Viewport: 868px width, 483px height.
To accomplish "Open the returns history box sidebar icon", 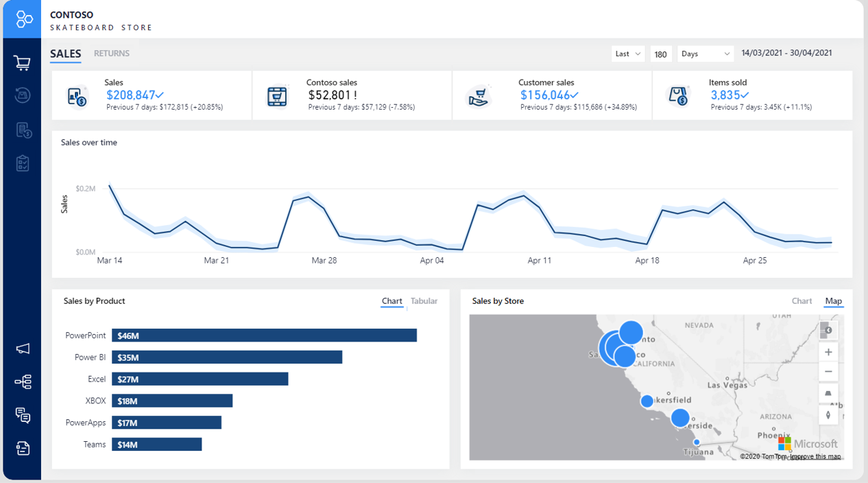I will click(22, 95).
